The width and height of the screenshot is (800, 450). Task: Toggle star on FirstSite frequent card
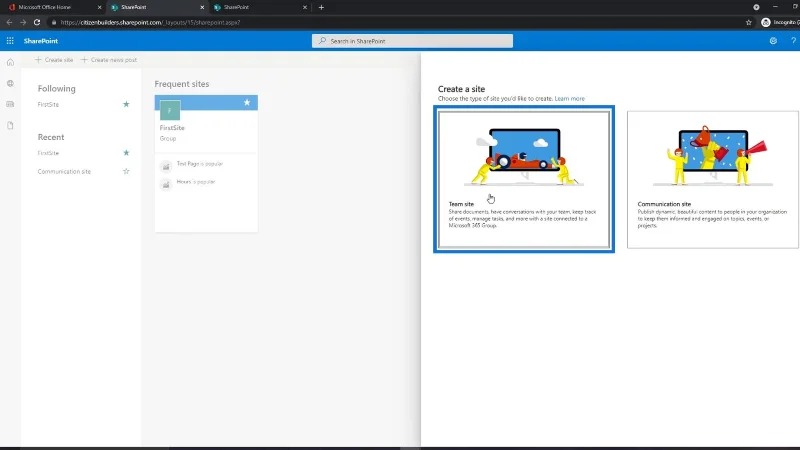pos(247,103)
